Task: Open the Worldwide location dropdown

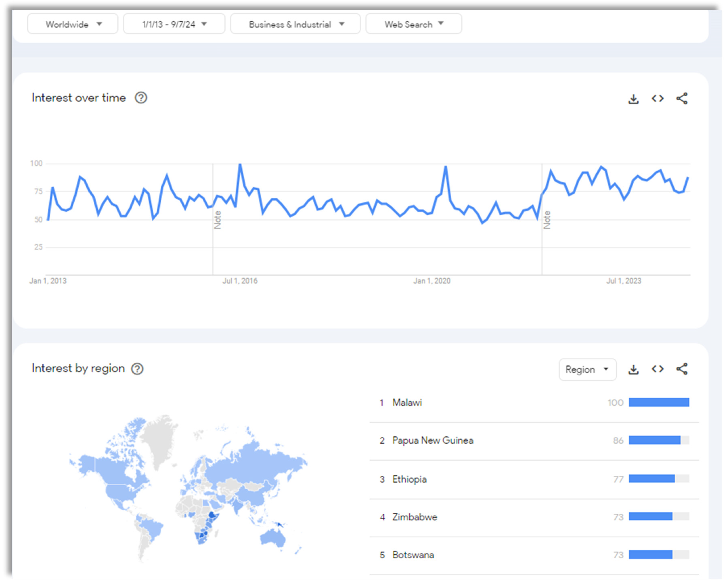Action: [x=73, y=24]
